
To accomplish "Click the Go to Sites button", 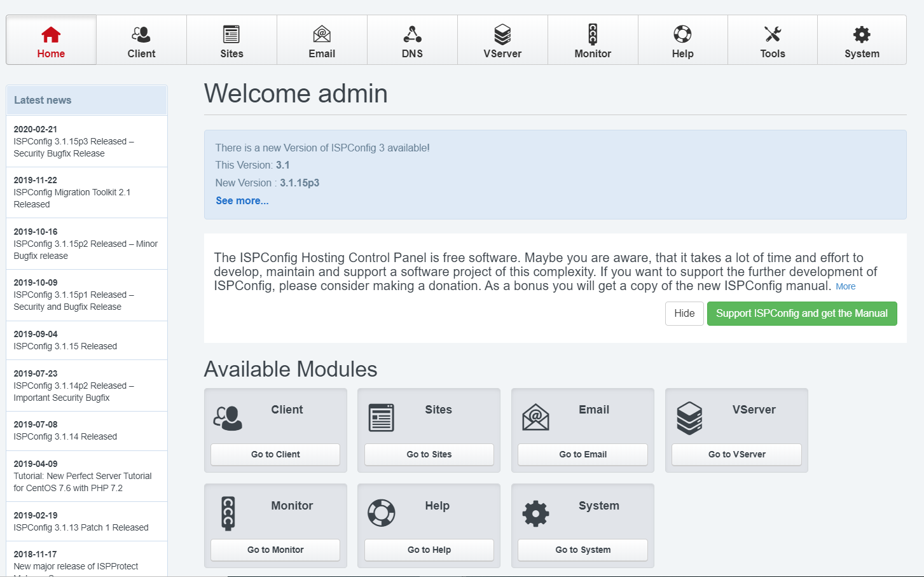I will (429, 454).
